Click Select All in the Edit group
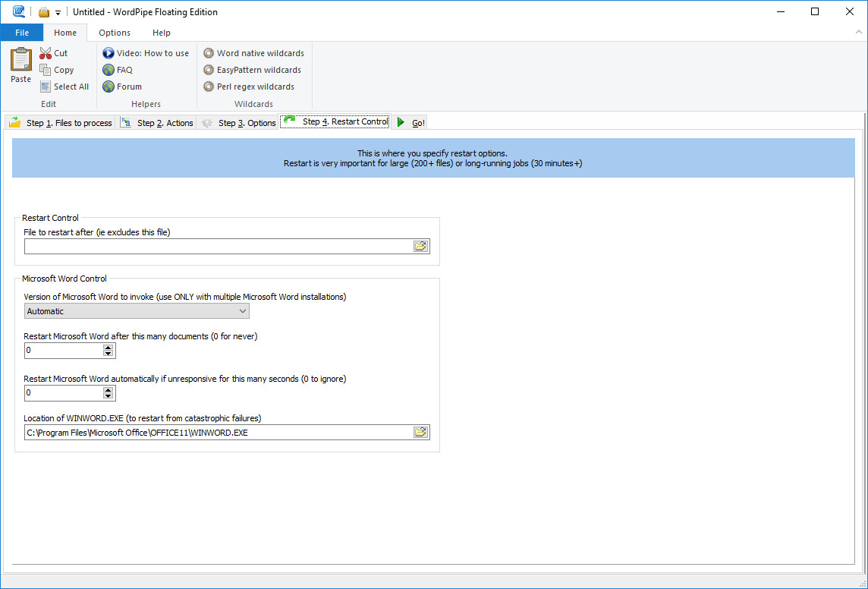 [x=64, y=87]
